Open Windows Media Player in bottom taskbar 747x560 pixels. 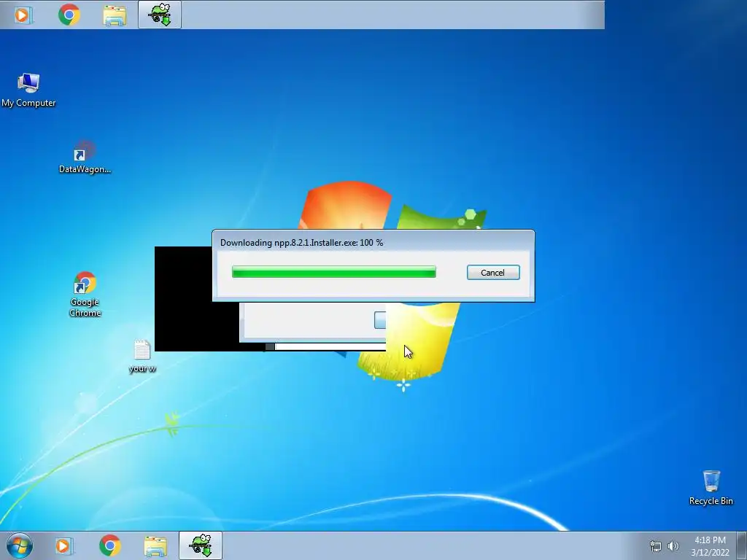64,545
